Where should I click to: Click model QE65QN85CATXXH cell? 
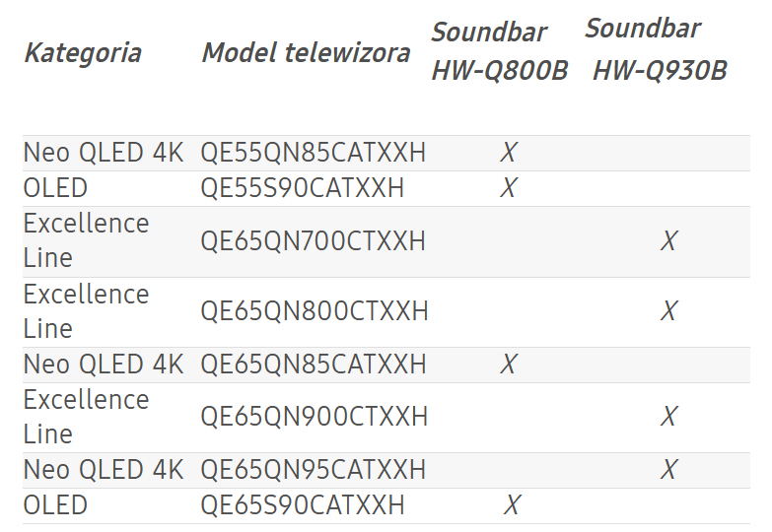click(314, 365)
